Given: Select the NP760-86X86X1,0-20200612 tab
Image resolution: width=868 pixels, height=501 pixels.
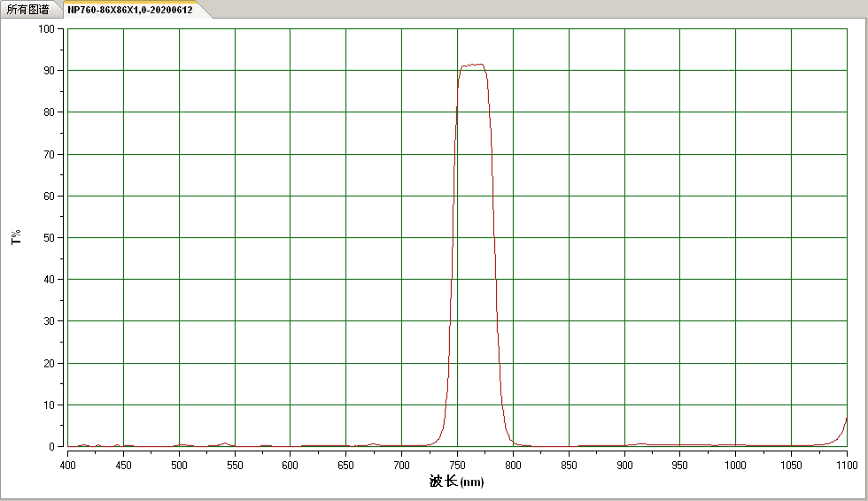Looking at the screenshot, I should coord(130,10).
